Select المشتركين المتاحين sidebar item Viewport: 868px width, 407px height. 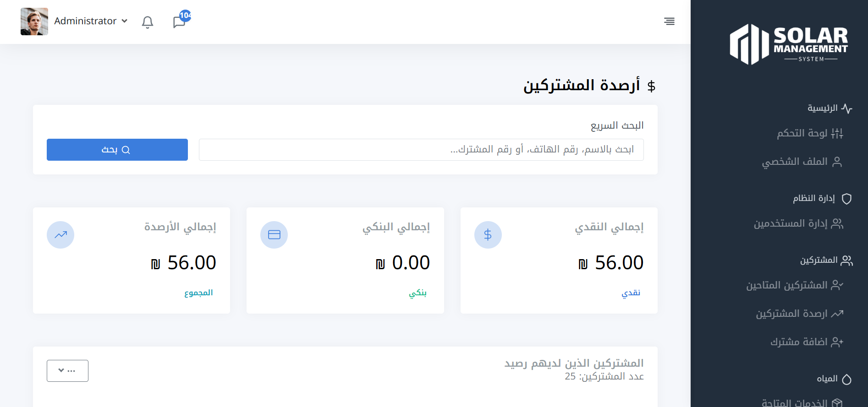click(794, 285)
